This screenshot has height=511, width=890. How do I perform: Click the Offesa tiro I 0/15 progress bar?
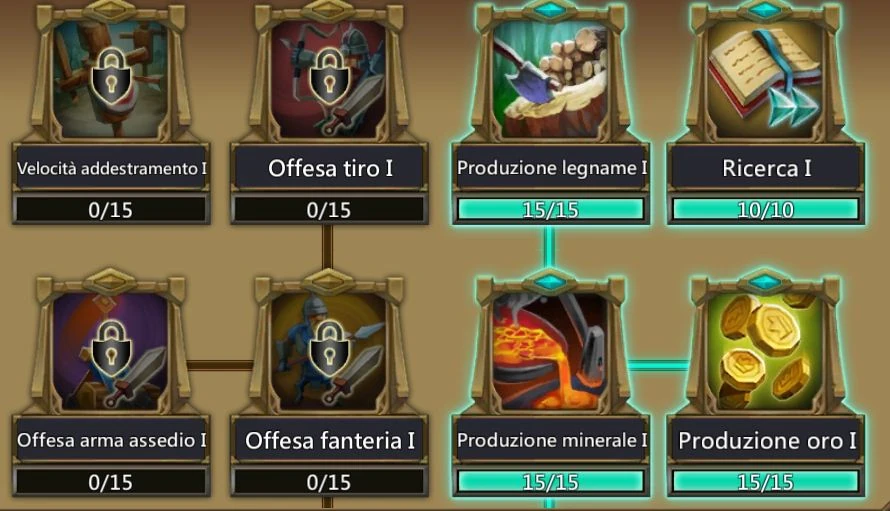(329, 210)
